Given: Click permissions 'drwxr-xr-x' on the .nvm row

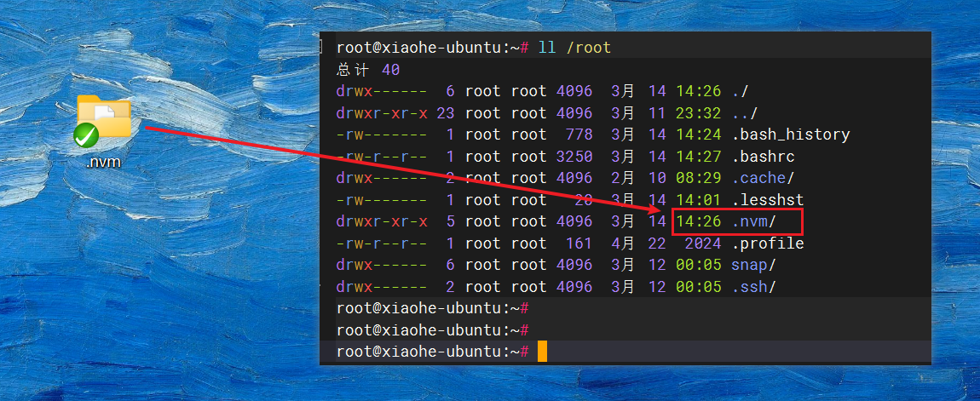Looking at the screenshot, I should tap(382, 221).
